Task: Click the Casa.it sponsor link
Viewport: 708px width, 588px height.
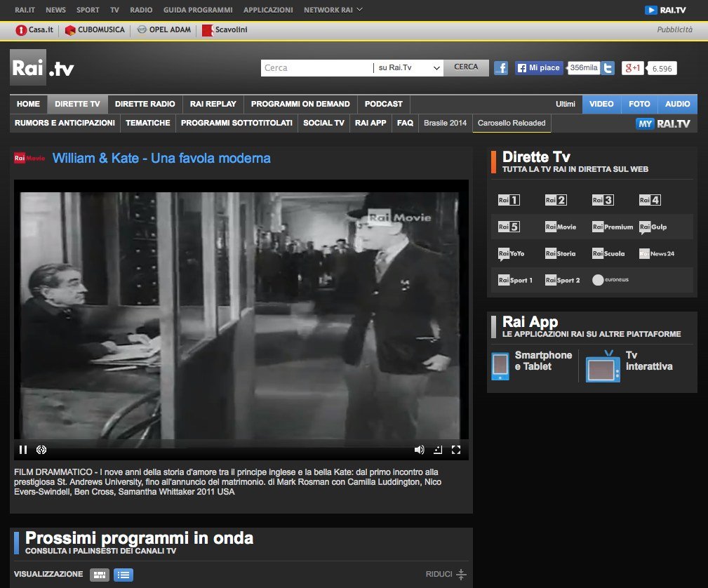Action: point(34,29)
